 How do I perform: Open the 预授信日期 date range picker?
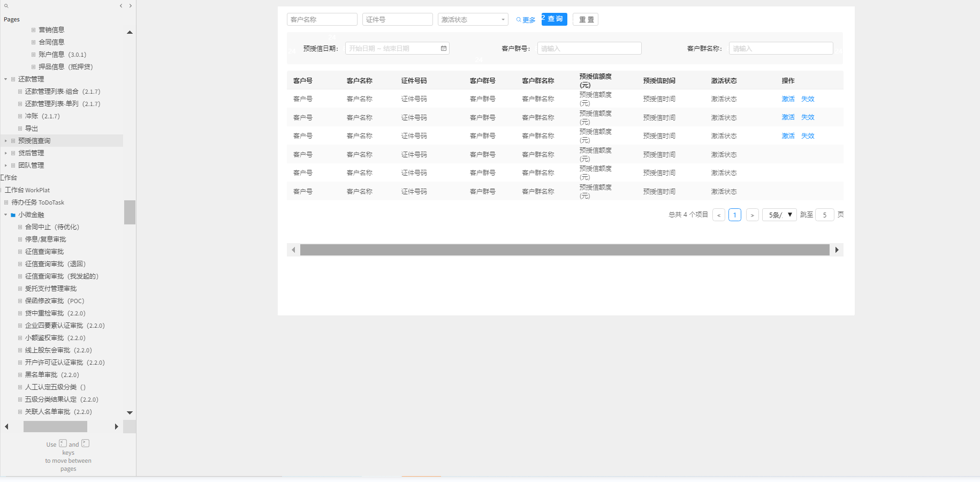coord(397,48)
